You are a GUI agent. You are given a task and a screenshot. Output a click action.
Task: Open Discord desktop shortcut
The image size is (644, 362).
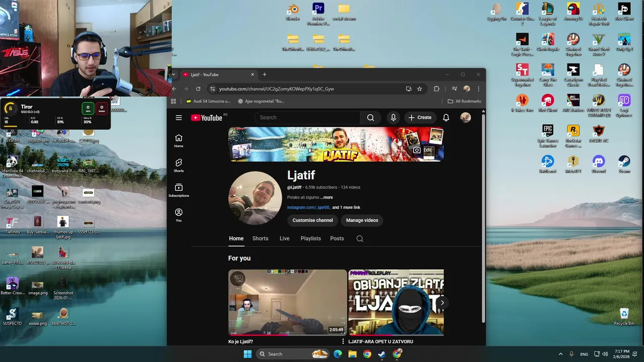point(598,164)
